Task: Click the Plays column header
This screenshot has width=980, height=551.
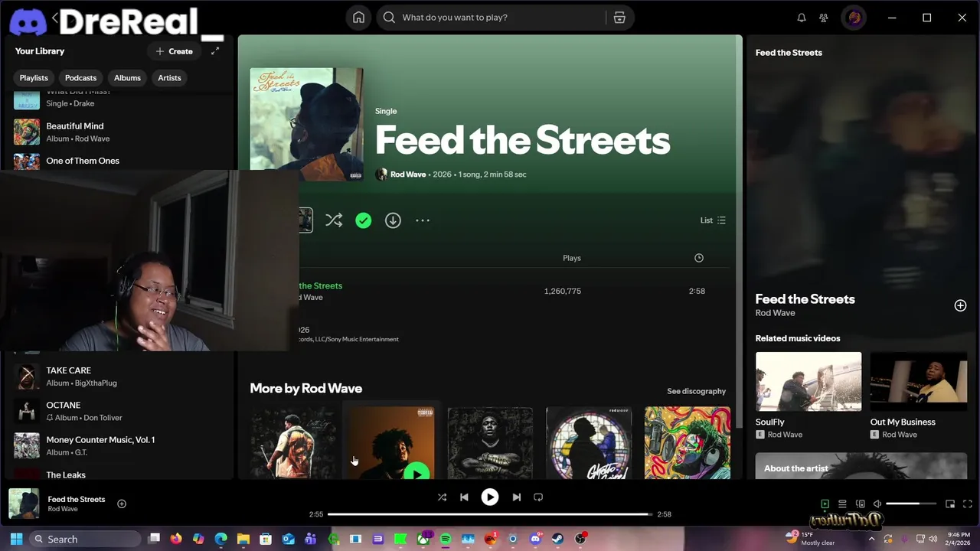Action: point(572,258)
